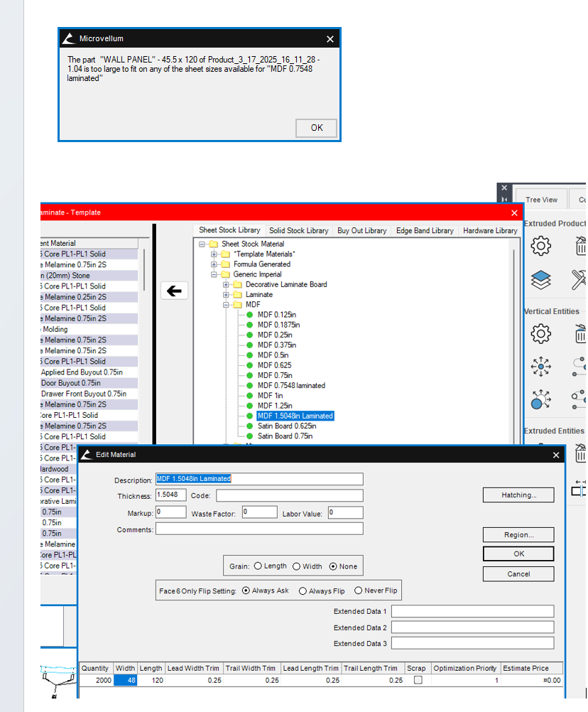Collapse the Generic Imperial folder

(214, 274)
